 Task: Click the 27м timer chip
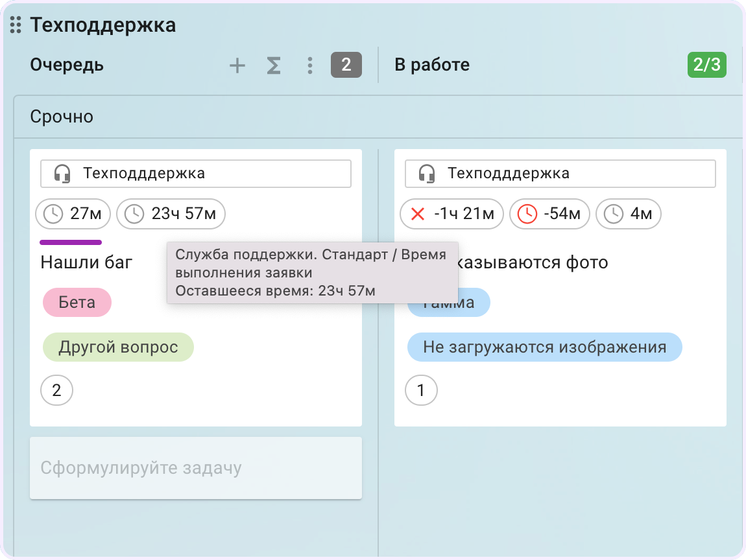73,214
